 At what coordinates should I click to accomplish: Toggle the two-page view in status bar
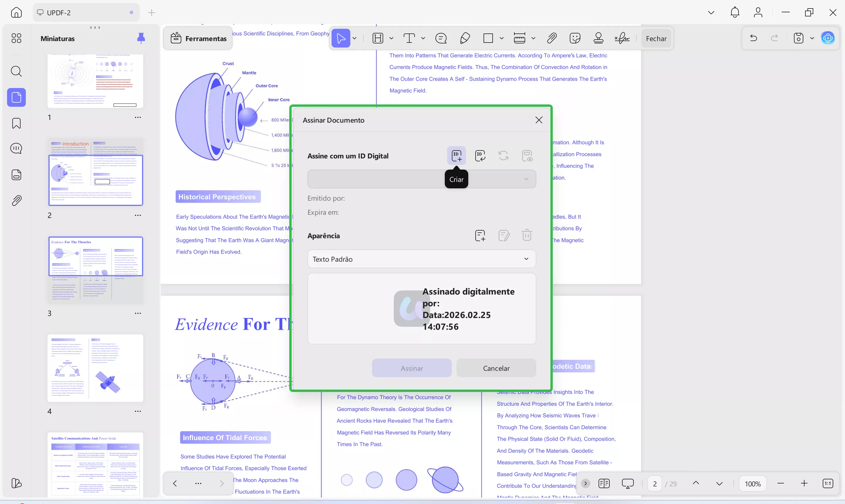[x=604, y=483]
